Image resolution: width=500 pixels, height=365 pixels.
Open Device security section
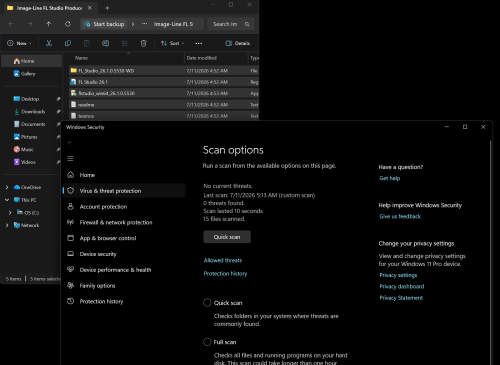point(98,254)
